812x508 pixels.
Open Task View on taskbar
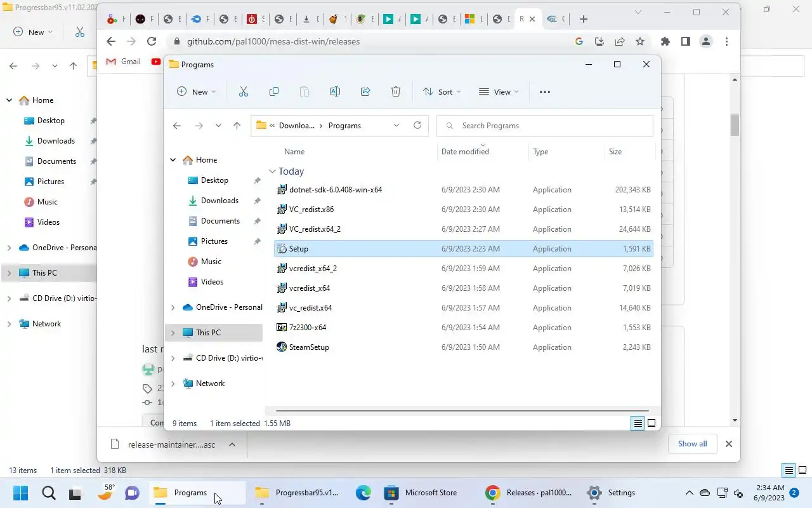75,493
